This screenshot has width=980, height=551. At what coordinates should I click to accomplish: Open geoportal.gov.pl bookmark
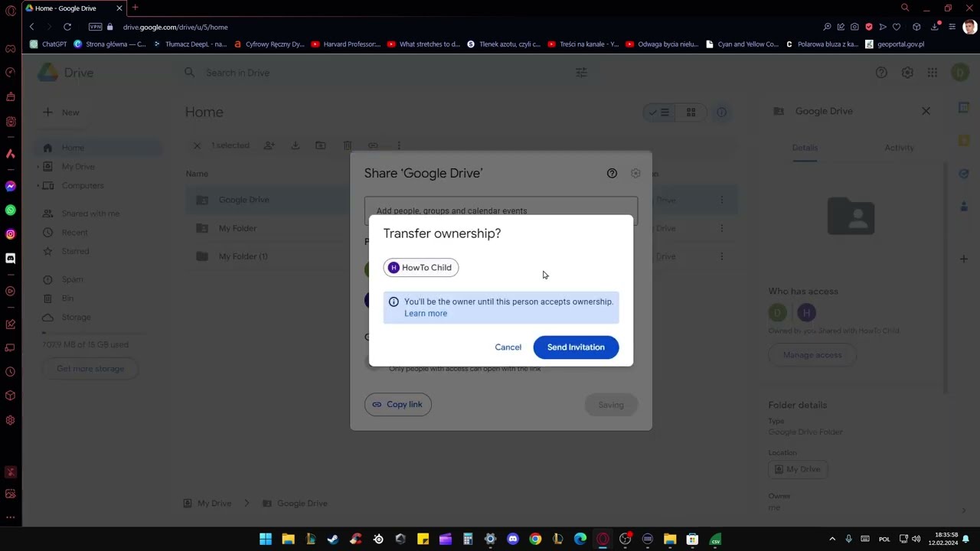(894, 44)
